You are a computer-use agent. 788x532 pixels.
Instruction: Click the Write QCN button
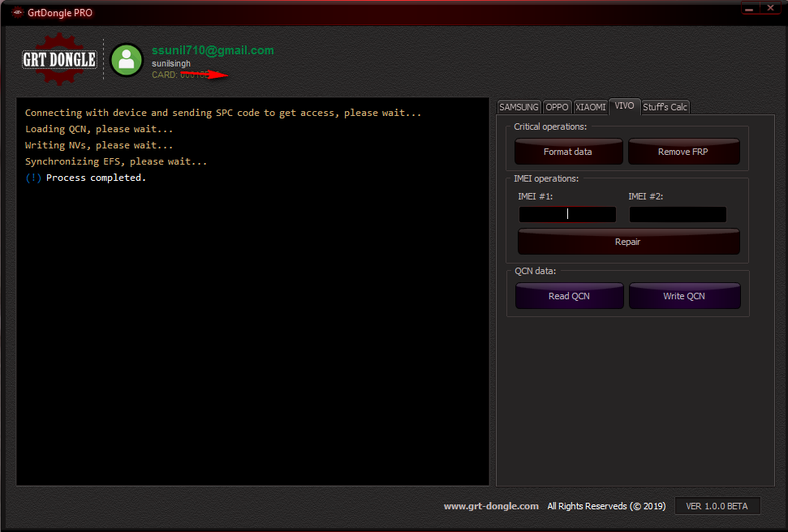point(684,296)
